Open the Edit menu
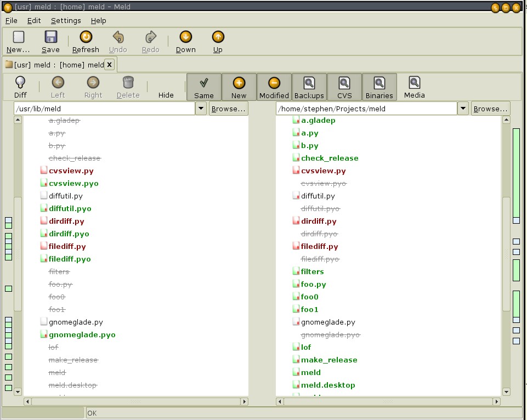This screenshot has width=527, height=420. click(x=34, y=20)
